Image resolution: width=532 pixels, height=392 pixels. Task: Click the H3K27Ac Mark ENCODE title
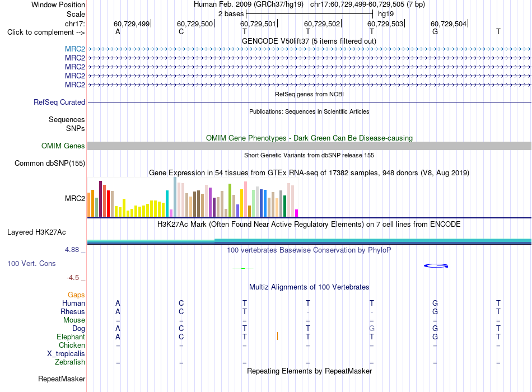coord(309,225)
